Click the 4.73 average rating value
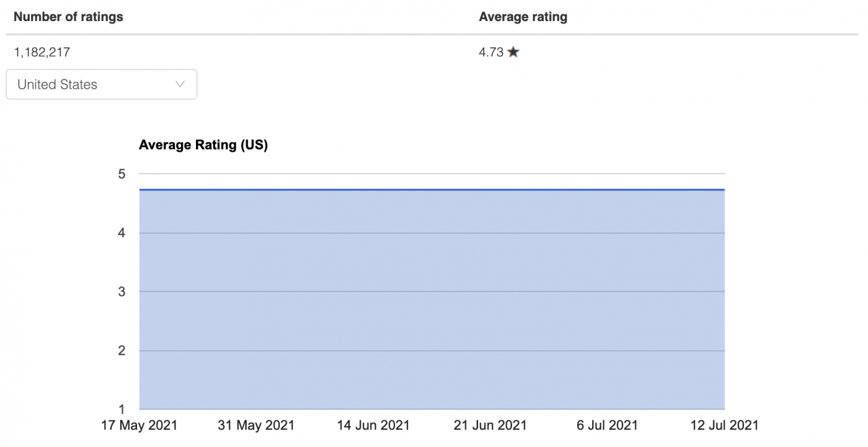 click(x=490, y=52)
